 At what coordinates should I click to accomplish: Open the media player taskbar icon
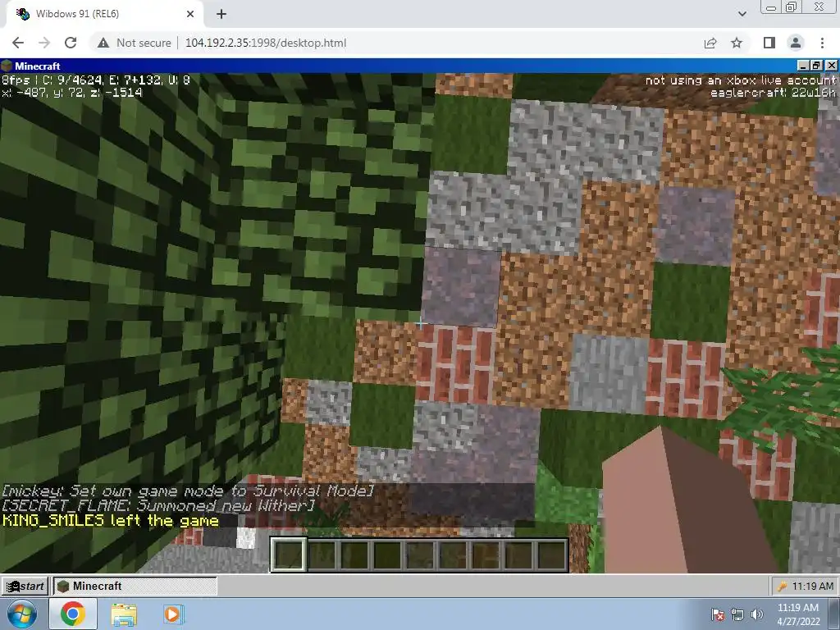pos(172,614)
